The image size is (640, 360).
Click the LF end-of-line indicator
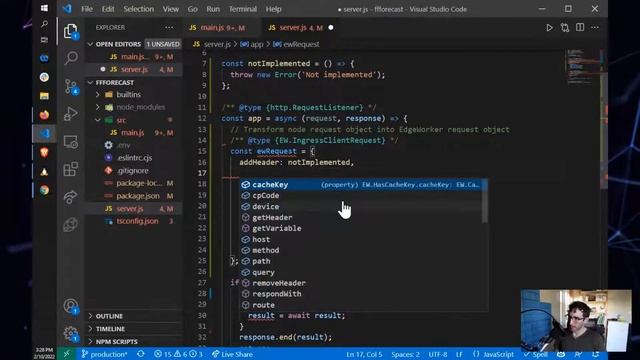[x=459, y=354]
